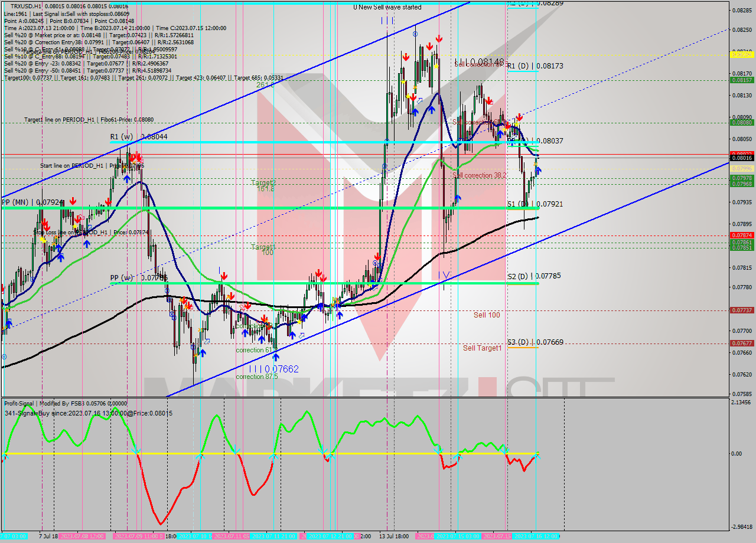Click the yellow price tag 0.07996
The height and width of the screenshot is (543, 756).
[x=742, y=169]
